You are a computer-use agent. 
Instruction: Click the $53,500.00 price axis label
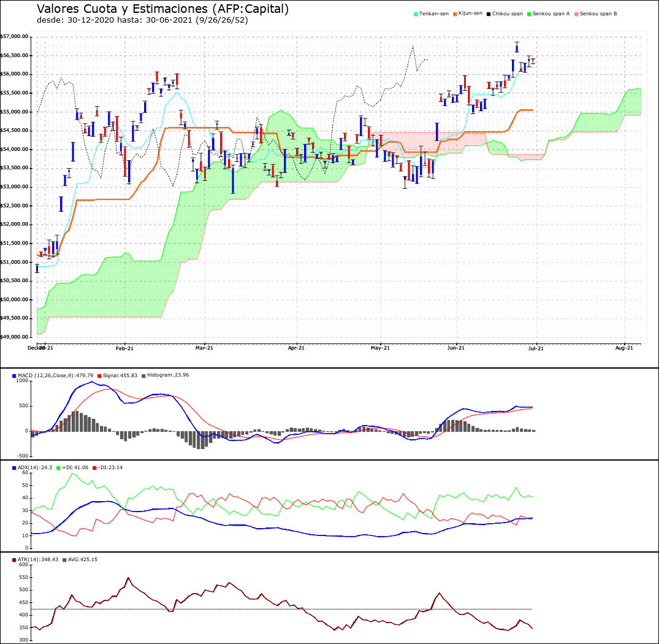pos(14,167)
